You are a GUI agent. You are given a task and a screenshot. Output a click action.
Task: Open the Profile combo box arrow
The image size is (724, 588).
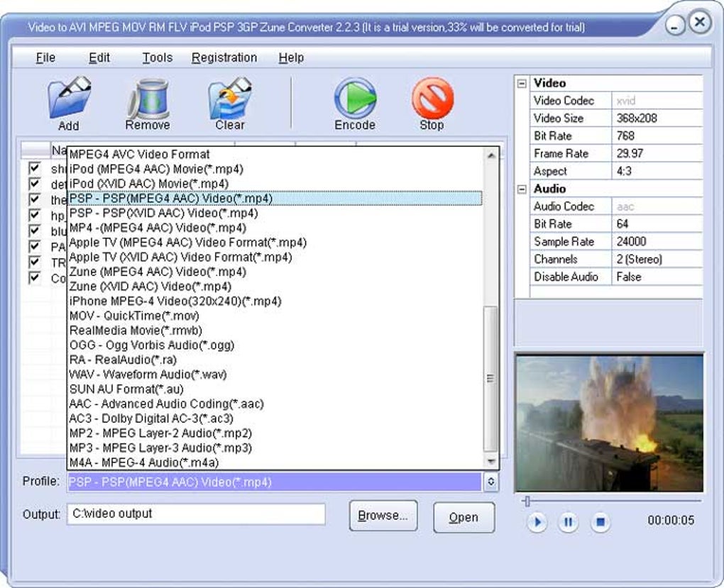tap(490, 482)
